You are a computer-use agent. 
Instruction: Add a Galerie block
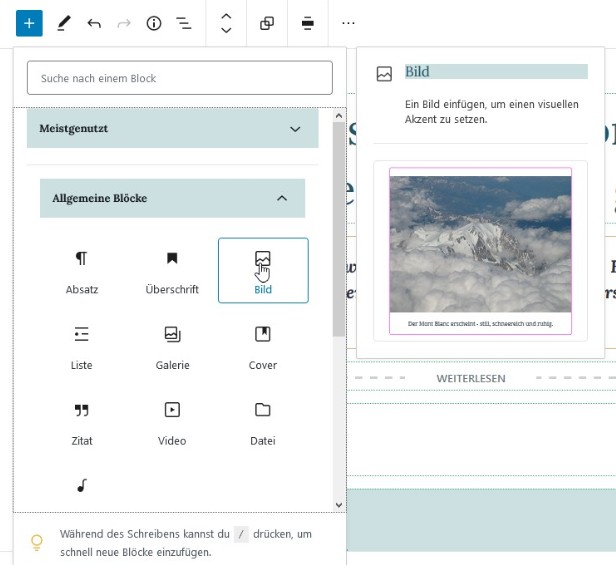(x=172, y=346)
